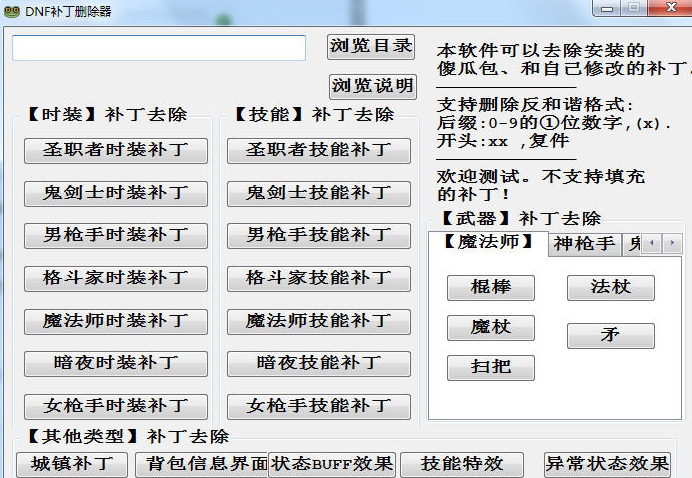692x478 pixels.
Task: Click 状态BUFF效果 button
Action: pos(332,465)
